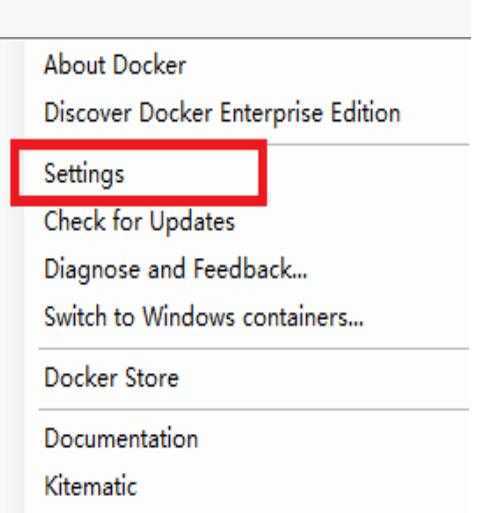Open Settings from the Docker menu
The width and height of the screenshot is (486, 513).
pos(84,174)
